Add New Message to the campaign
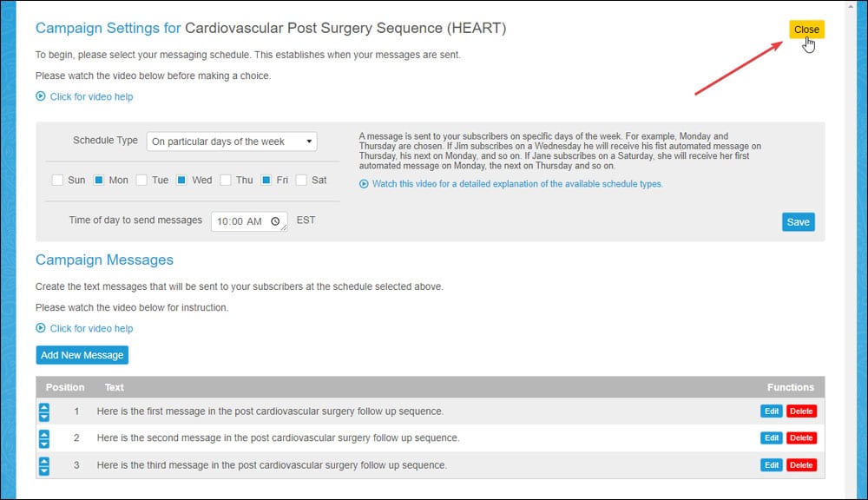The height and width of the screenshot is (500, 868). tap(82, 355)
